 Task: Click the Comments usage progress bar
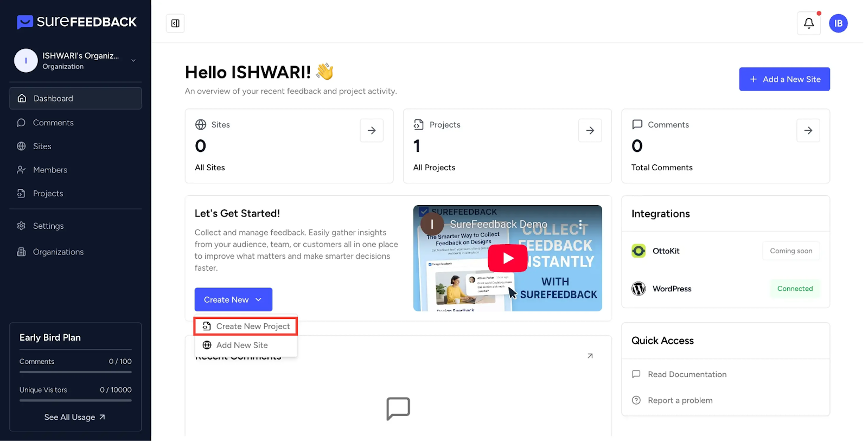tap(75, 372)
